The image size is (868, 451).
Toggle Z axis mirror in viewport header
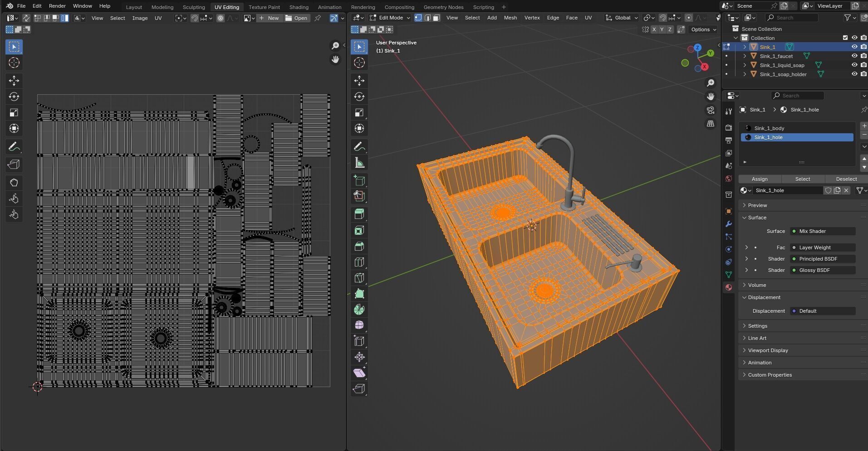pyautogui.click(x=670, y=29)
